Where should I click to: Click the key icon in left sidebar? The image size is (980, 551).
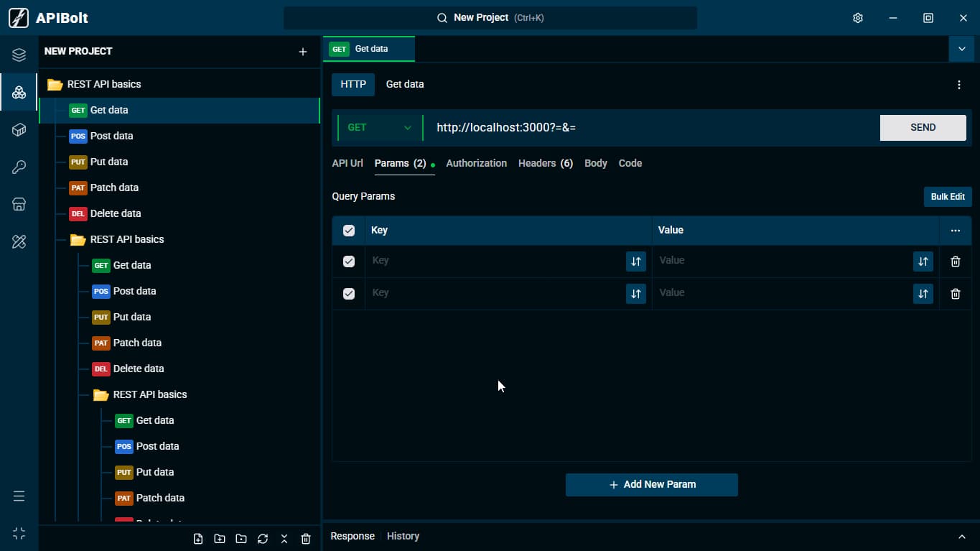coord(19,167)
